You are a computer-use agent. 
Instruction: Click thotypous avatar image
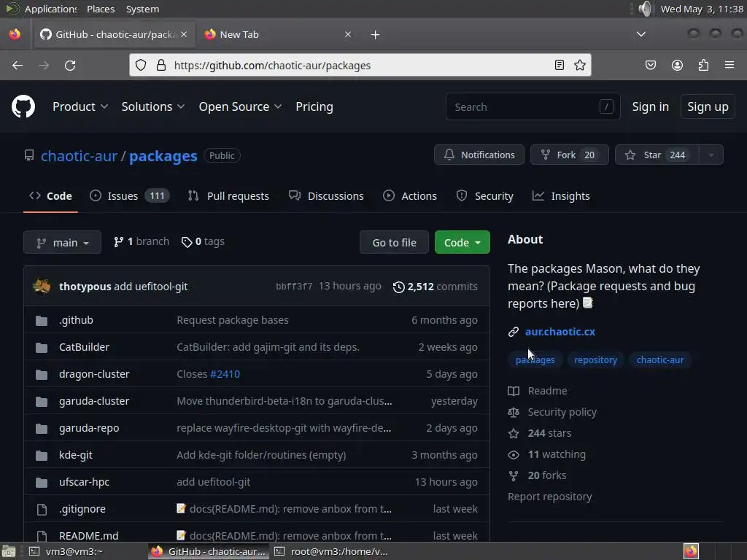[42, 286]
